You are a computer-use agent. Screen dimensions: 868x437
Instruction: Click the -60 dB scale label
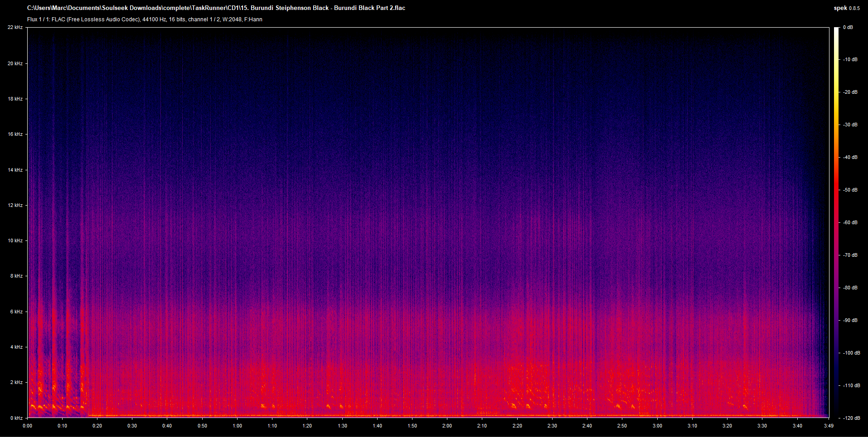(x=850, y=222)
